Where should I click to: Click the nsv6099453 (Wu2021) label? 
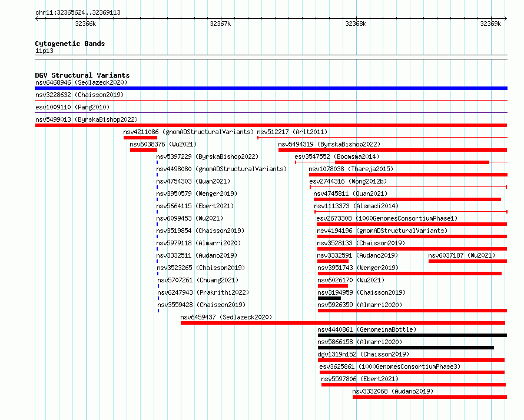pyautogui.click(x=190, y=218)
